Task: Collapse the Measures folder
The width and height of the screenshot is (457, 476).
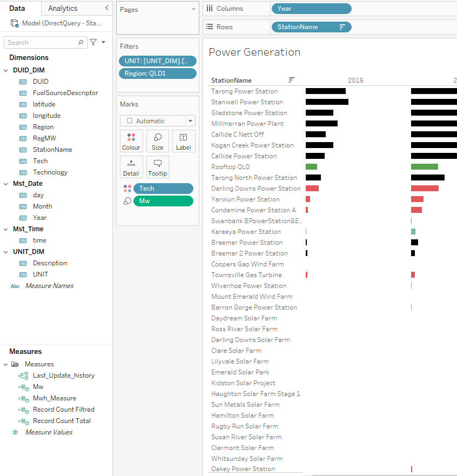Action: pos(6,364)
